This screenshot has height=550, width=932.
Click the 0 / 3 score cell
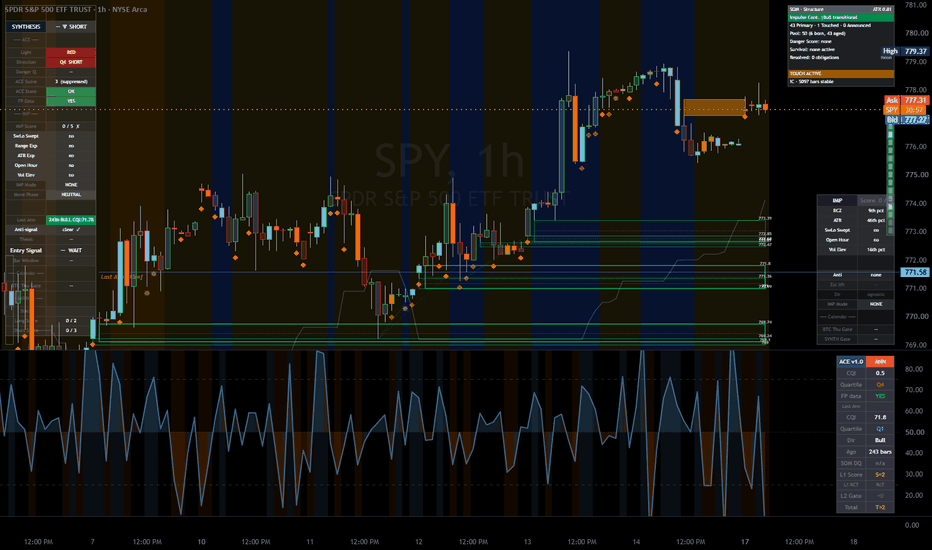pos(71,331)
